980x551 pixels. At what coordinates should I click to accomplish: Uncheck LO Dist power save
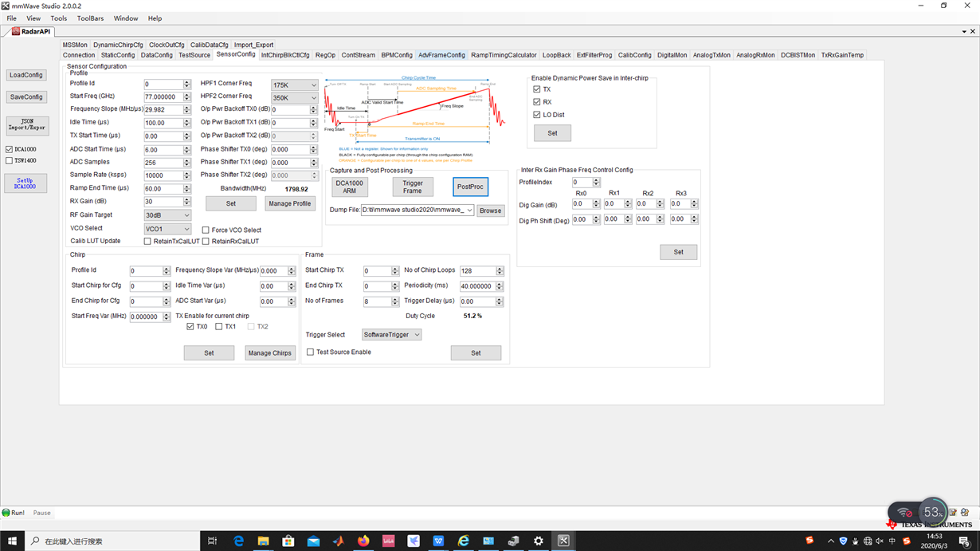tap(537, 115)
